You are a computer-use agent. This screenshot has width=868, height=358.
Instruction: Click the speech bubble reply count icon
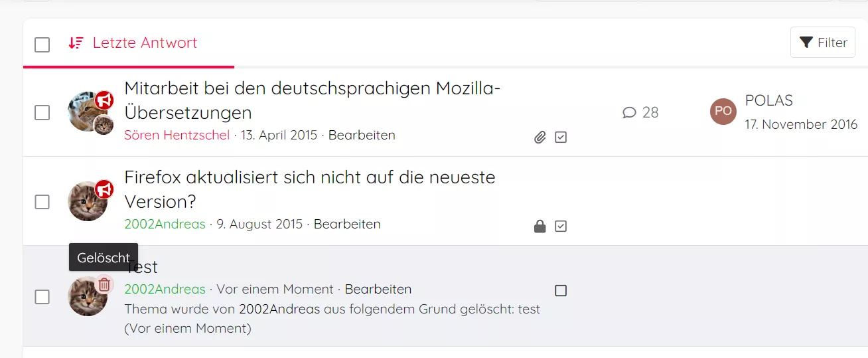coord(629,113)
